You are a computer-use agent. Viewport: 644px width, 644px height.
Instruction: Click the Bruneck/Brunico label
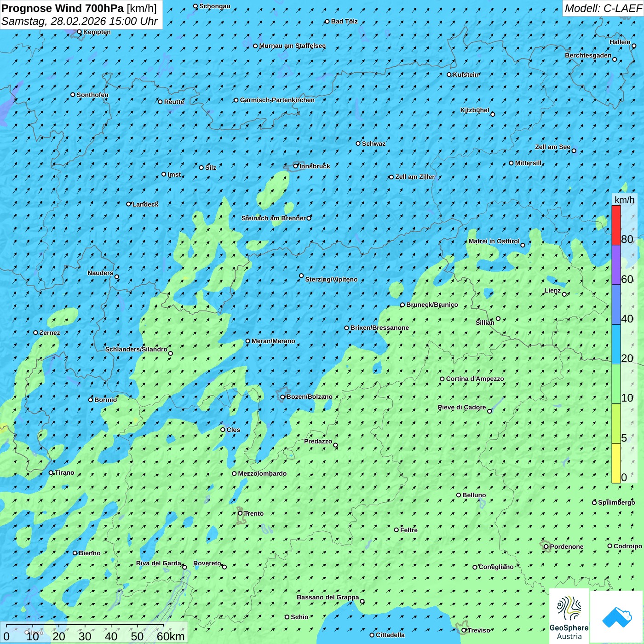click(x=432, y=305)
